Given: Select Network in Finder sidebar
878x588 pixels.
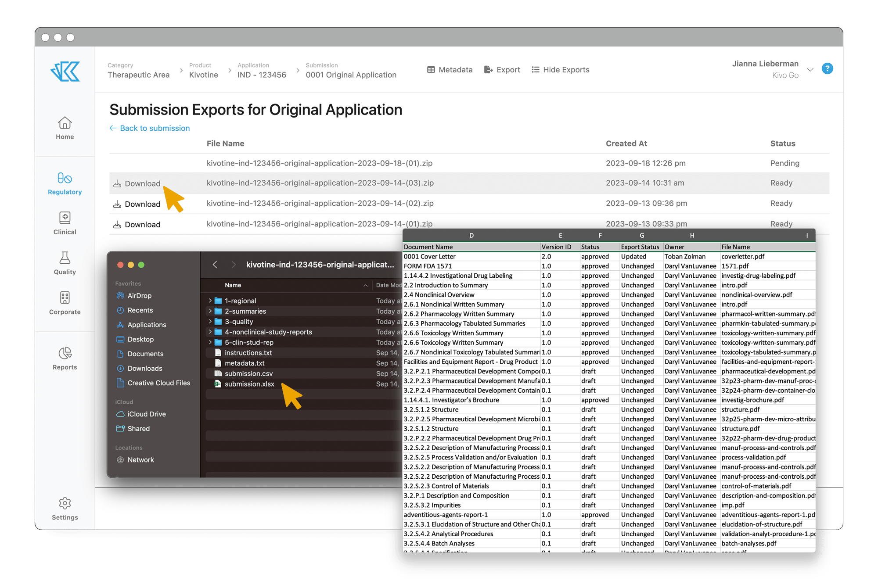Looking at the screenshot, I should pos(135,460).
